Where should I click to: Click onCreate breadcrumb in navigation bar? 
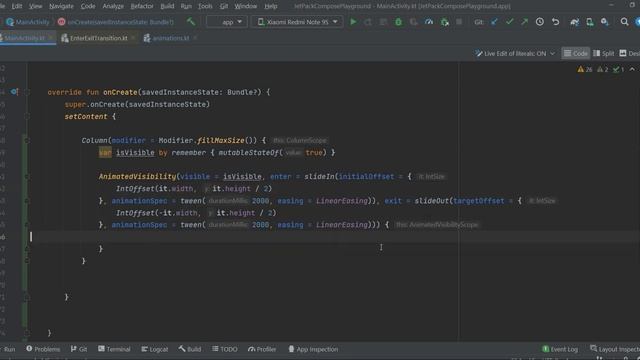point(116,22)
